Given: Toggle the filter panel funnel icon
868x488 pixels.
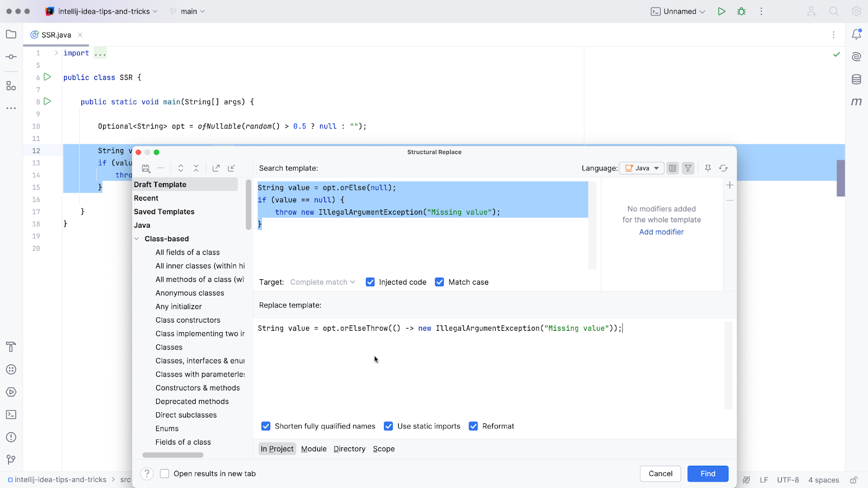Looking at the screenshot, I should pyautogui.click(x=688, y=168).
